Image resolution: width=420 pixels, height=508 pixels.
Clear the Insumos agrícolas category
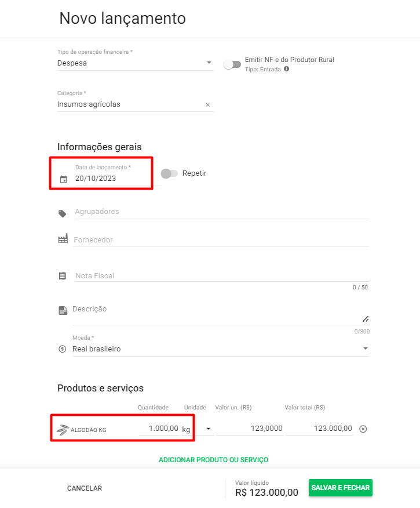click(207, 105)
